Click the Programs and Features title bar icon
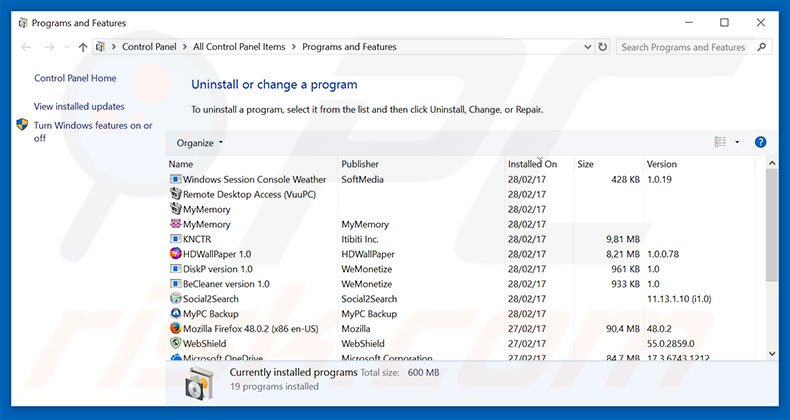Screen dimensions: 790x420 pos(23,23)
